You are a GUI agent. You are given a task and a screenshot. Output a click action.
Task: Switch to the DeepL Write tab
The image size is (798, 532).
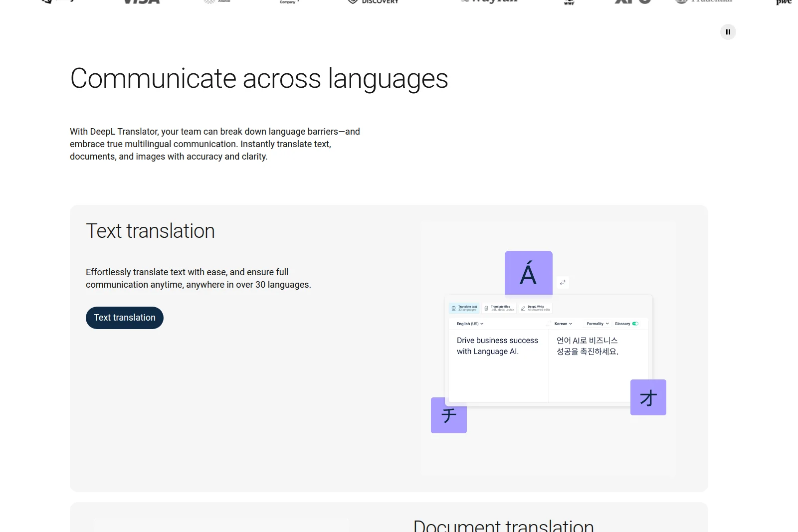coord(536,308)
